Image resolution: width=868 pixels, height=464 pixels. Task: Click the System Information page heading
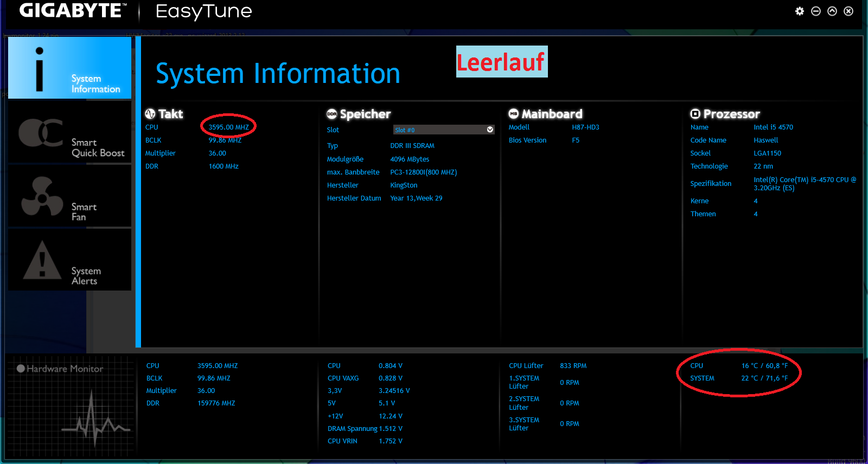coord(278,74)
